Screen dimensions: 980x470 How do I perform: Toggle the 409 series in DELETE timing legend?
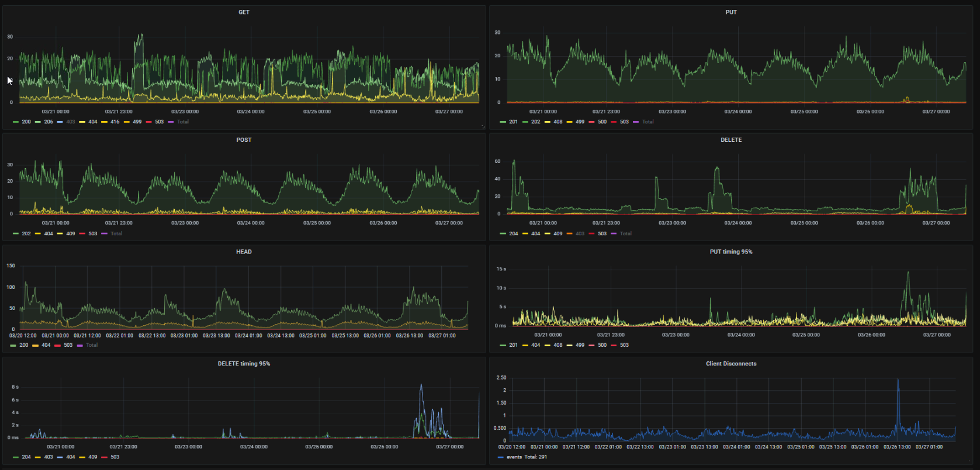point(93,457)
